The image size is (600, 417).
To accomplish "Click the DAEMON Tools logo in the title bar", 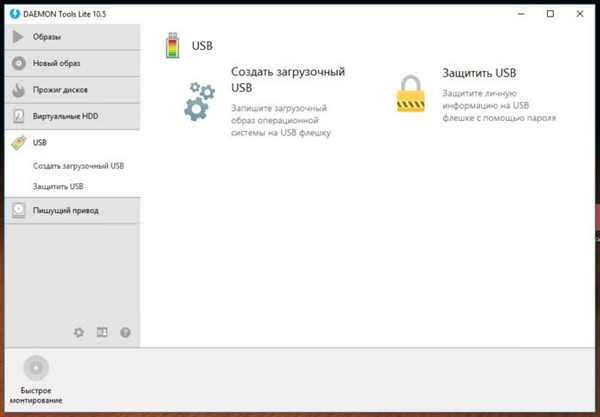I will (15, 14).
